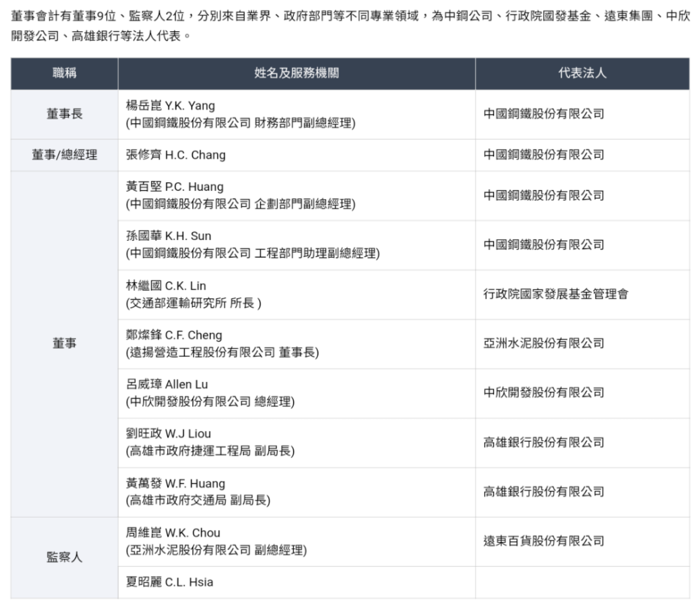Click 行政院國家發展基金管理會 cell
This screenshot has height=610, width=700.
tap(555, 294)
